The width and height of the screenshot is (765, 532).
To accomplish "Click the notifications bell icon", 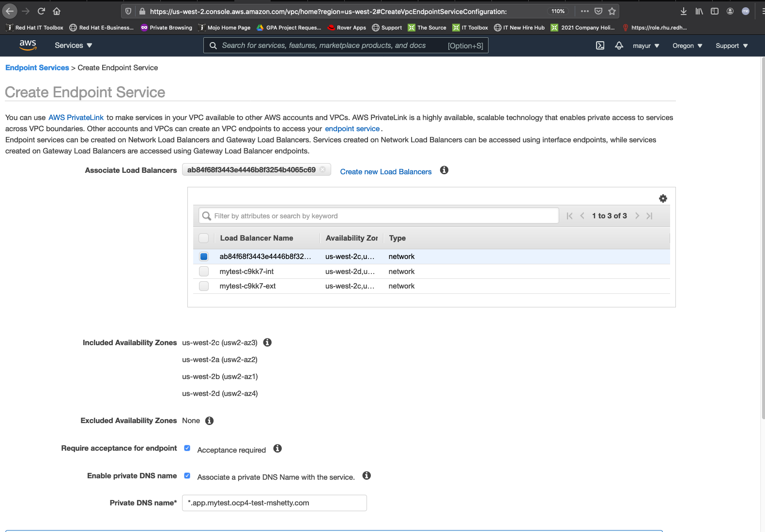I will click(619, 46).
